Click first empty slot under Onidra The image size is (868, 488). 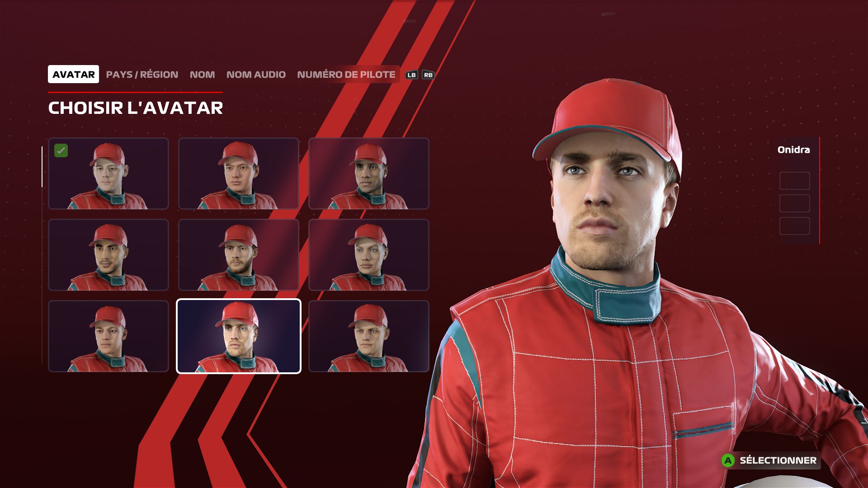(794, 181)
